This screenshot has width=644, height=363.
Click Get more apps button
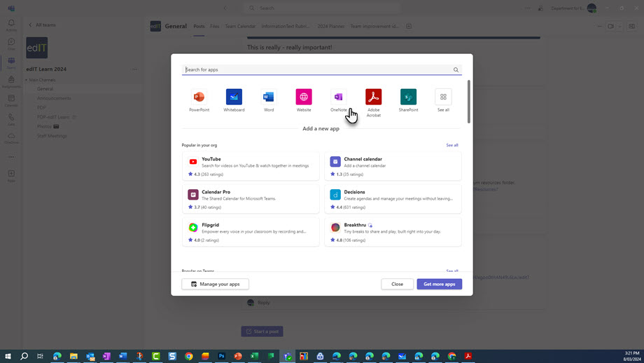(440, 284)
